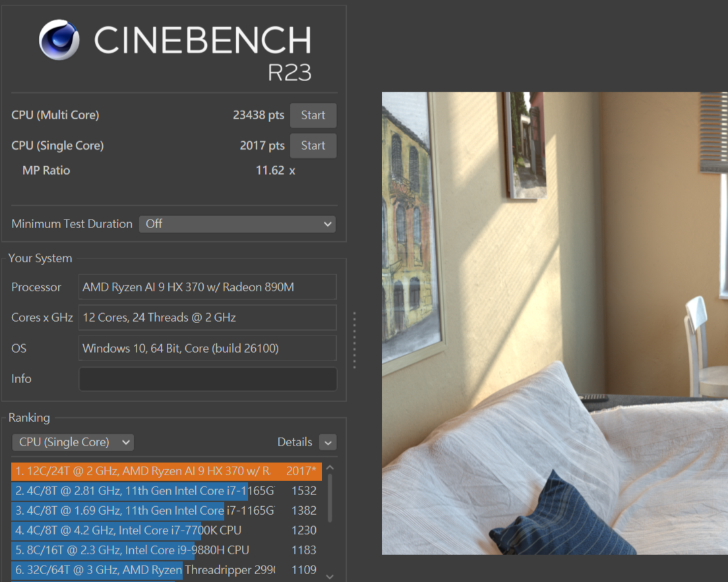728x582 pixels.
Task: Select ranking entry 4 Core i7-7700K
Action: pyautogui.click(x=167, y=531)
